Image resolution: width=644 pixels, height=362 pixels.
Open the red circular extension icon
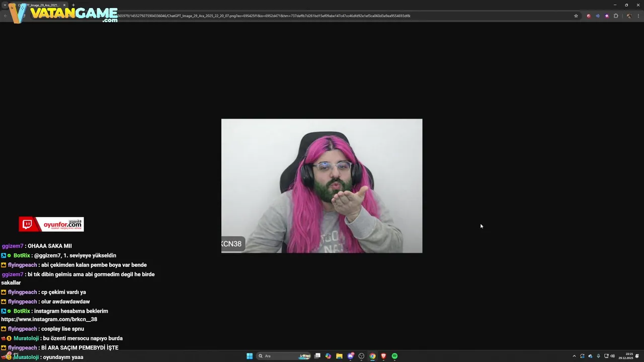click(589, 16)
